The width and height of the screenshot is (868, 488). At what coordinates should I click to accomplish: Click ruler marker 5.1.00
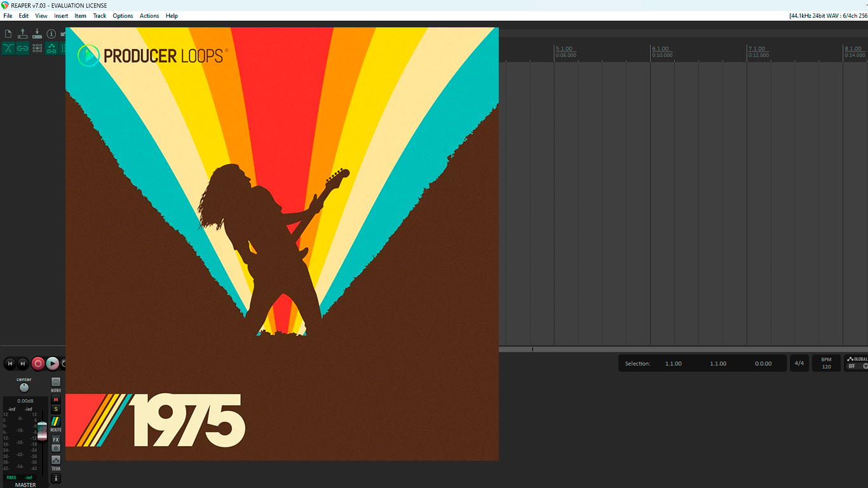[564, 49]
